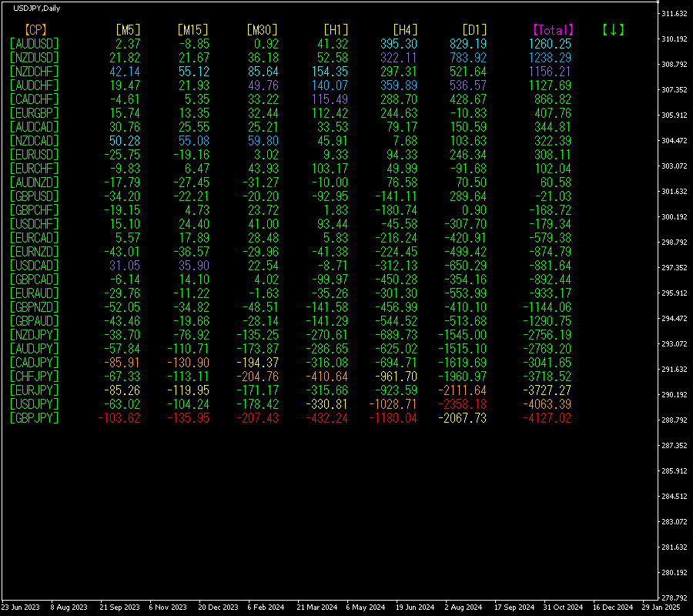693x616 pixels.
Task: Click the [CHFJPY] pair label
Action: point(35,377)
